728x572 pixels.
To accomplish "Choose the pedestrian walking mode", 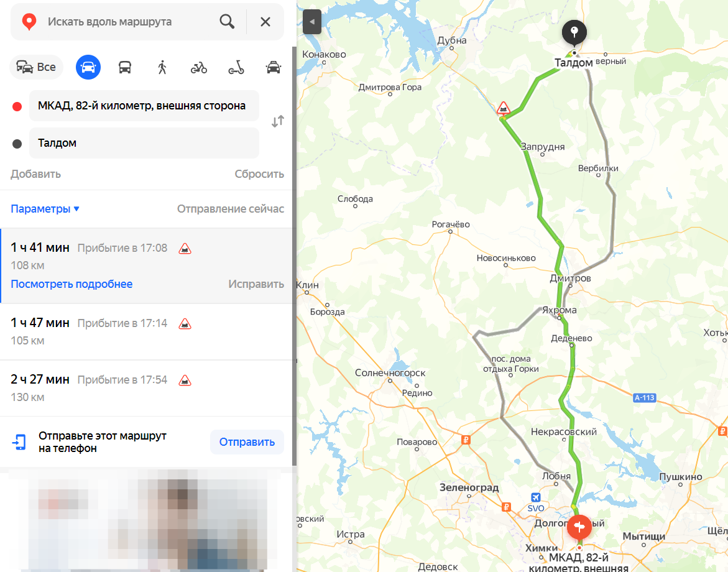I will [162, 67].
